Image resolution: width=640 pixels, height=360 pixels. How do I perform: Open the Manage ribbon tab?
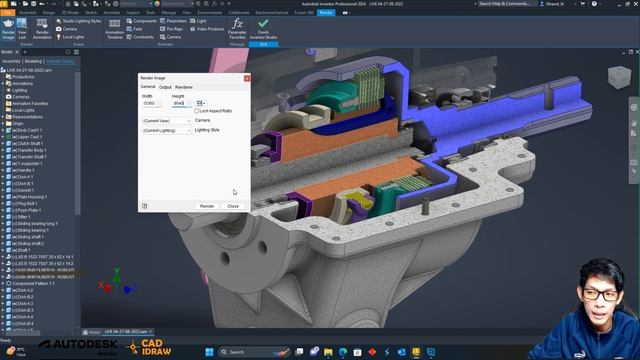pyautogui.click(x=169, y=13)
